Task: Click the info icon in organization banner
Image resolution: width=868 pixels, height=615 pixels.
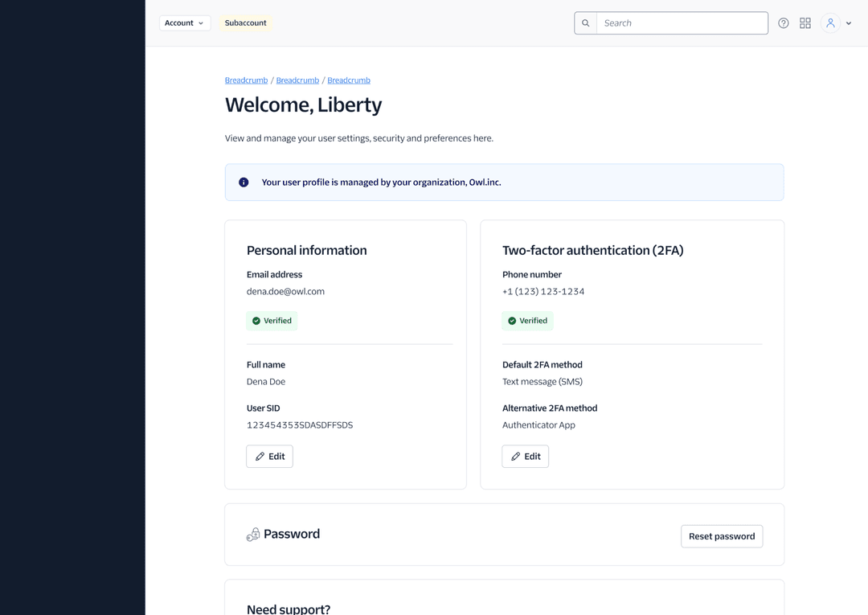Action: point(244,182)
